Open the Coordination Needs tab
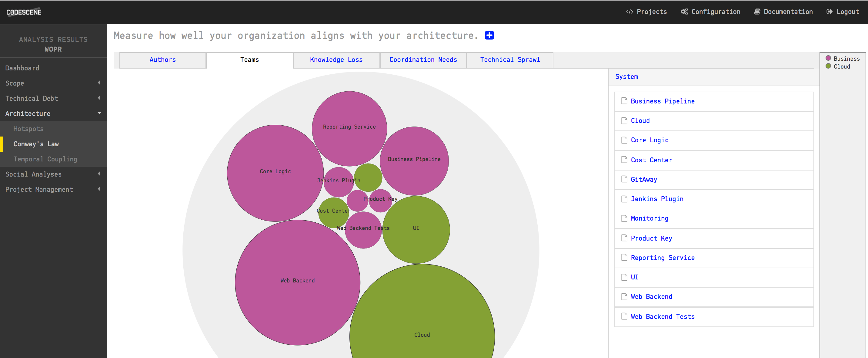Viewport: 868px width, 358px height. [x=423, y=60]
